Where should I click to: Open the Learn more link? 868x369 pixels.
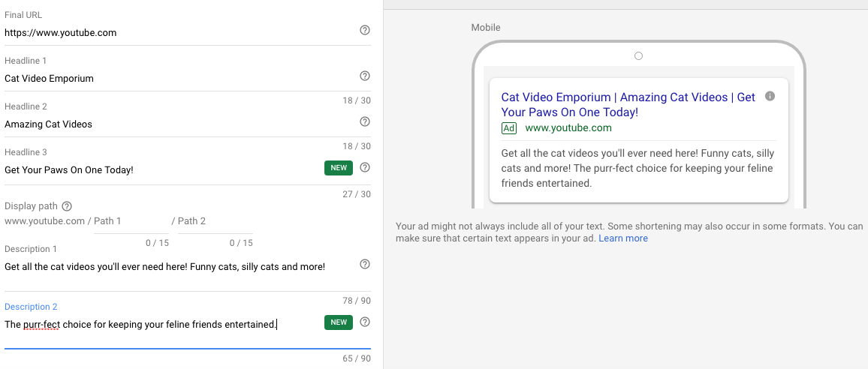pos(622,238)
